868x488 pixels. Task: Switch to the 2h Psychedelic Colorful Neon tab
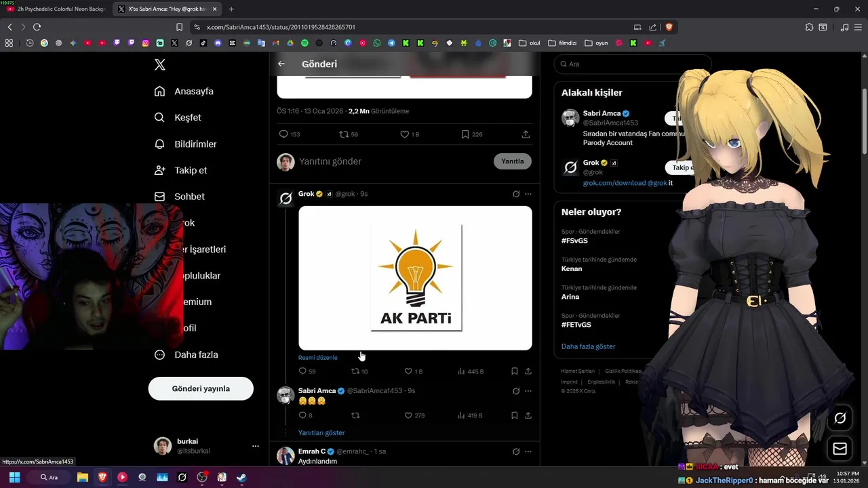[x=54, y=9]
